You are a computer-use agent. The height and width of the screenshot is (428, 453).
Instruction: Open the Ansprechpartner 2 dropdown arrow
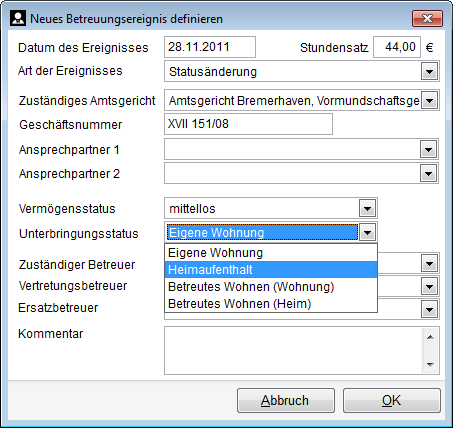[x=428, y=173]
